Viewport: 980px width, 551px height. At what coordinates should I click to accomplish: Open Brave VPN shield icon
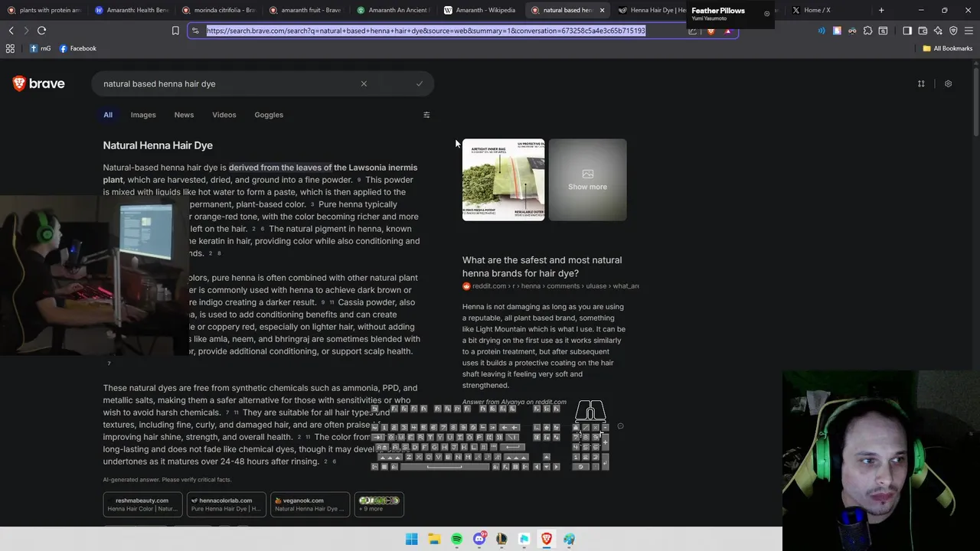(x=953, y=31)
